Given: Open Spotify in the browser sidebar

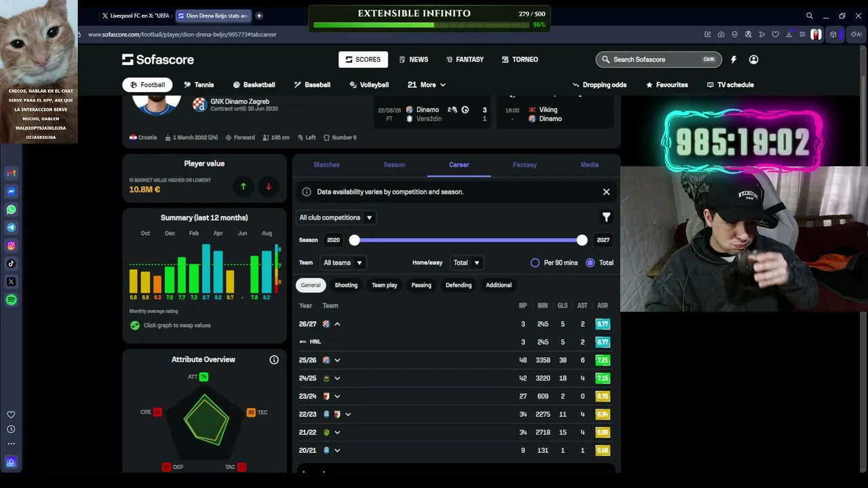Looking at the screenshot, I should (11, 300).
